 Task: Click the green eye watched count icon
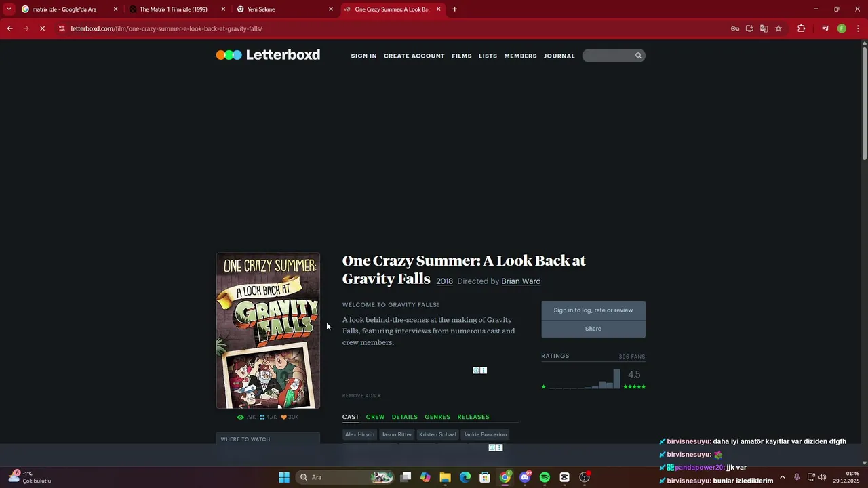coord(240,418)
